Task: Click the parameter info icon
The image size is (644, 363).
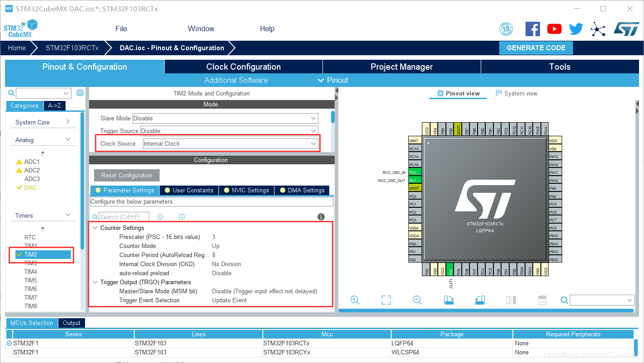Action: 321,217
